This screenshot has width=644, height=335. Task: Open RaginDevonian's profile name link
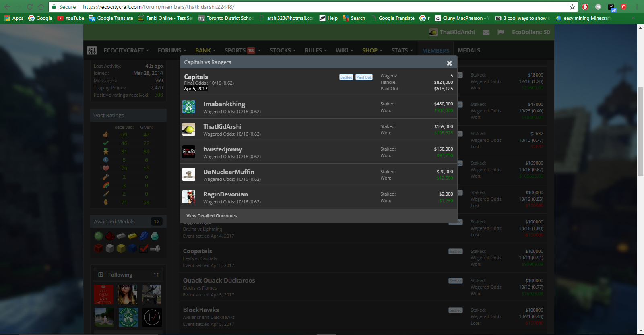(x=225, y=194)
